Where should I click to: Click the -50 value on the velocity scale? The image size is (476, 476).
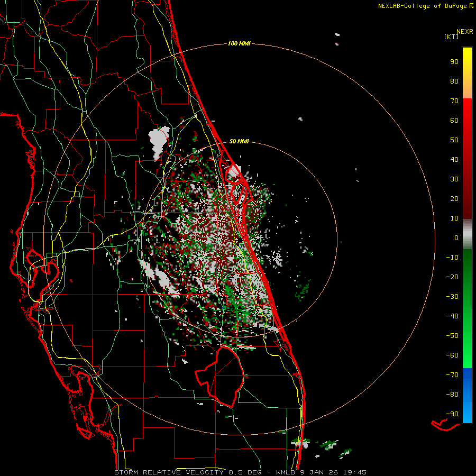click(x=452, y=336)
